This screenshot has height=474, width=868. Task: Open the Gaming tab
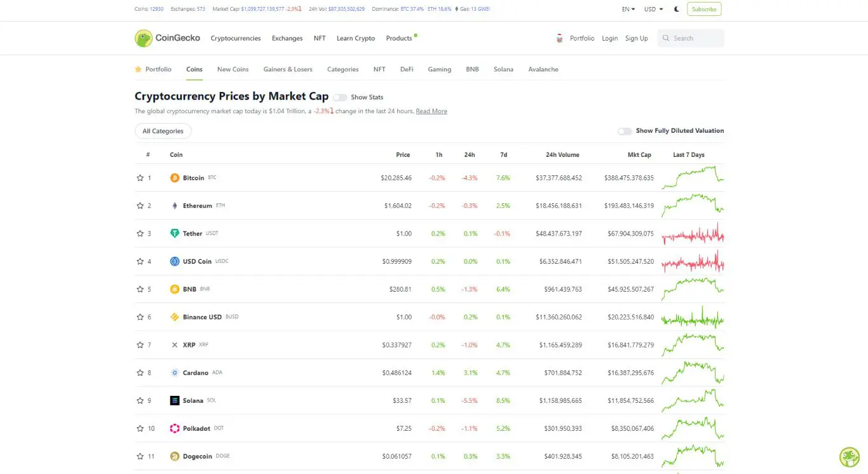[x=440, y=69]
